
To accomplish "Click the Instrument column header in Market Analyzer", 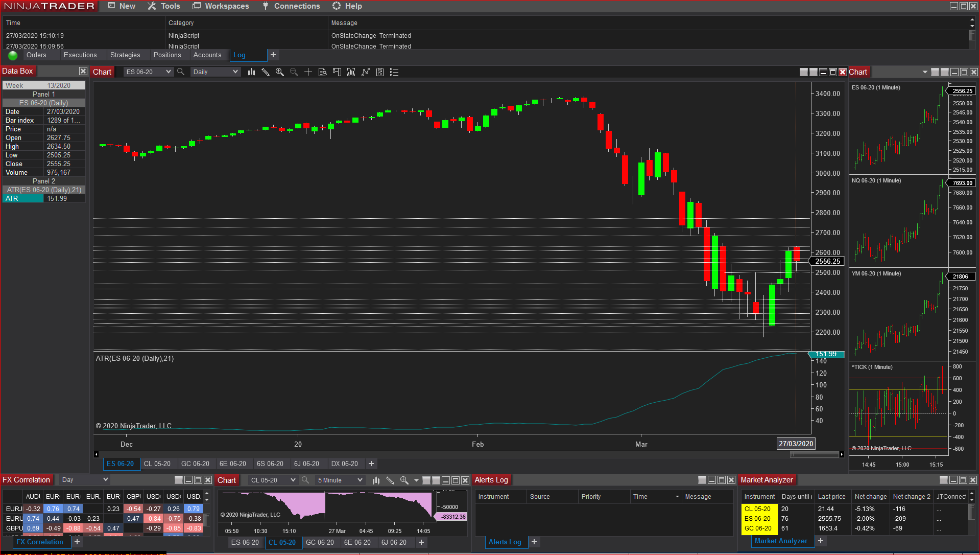I will coord(759,497).
